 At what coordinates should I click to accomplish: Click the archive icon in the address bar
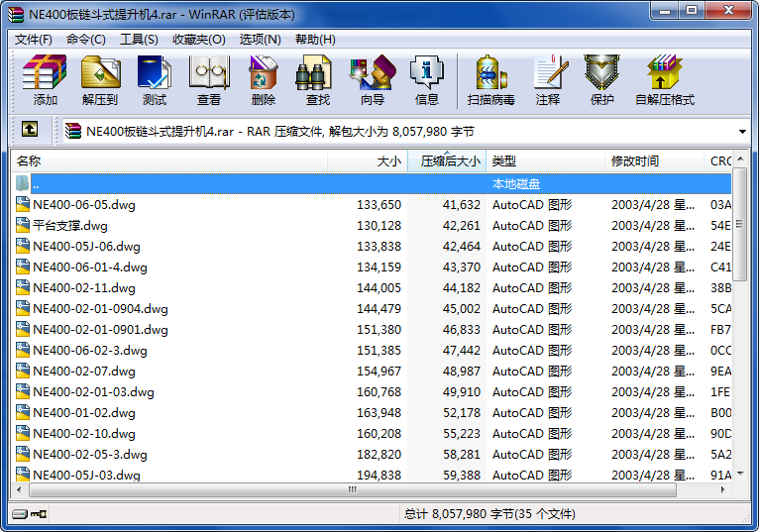(x=73, y=131)
